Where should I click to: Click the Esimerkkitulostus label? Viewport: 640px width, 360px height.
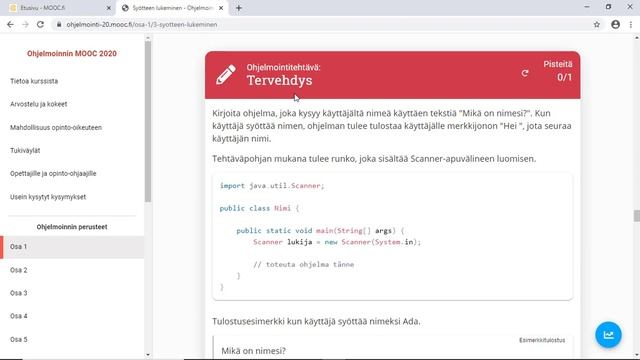pos(542,340)
